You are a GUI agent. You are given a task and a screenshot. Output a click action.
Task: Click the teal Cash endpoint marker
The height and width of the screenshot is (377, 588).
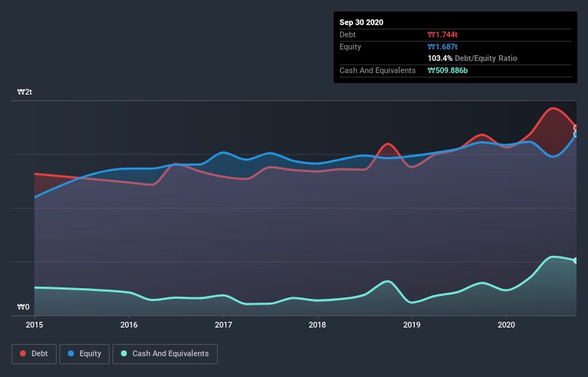pyautogui.click(x=576, y=260)
